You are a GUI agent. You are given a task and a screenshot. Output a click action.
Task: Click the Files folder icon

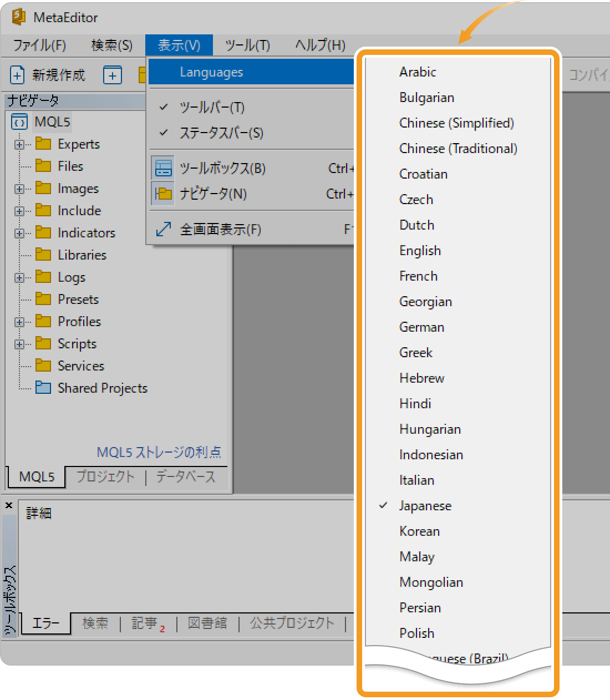[43, 166]
